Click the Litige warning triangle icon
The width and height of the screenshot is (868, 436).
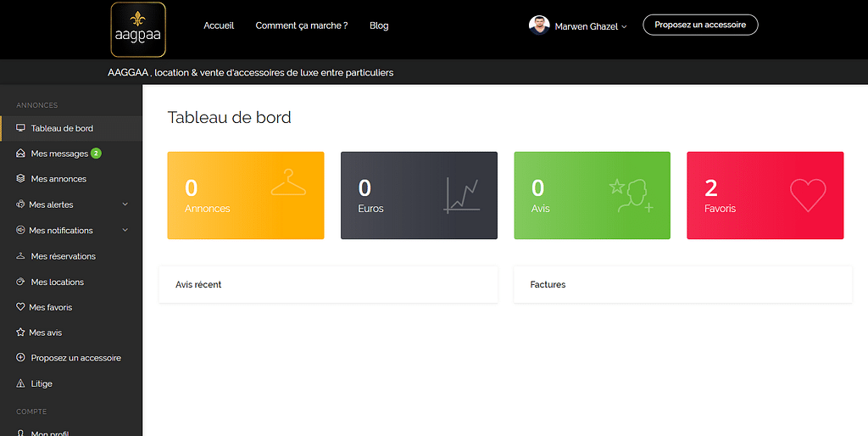tap(21, 383)
